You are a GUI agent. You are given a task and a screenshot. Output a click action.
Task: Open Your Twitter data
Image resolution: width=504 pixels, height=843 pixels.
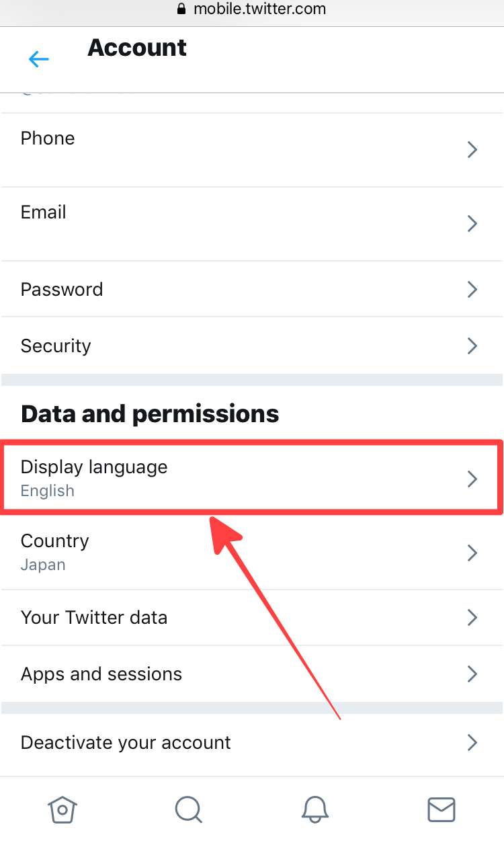[94, 617]
